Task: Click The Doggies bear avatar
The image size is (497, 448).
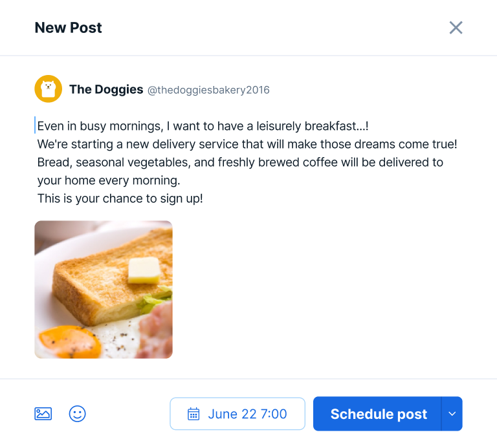Action: click(48, 89)
